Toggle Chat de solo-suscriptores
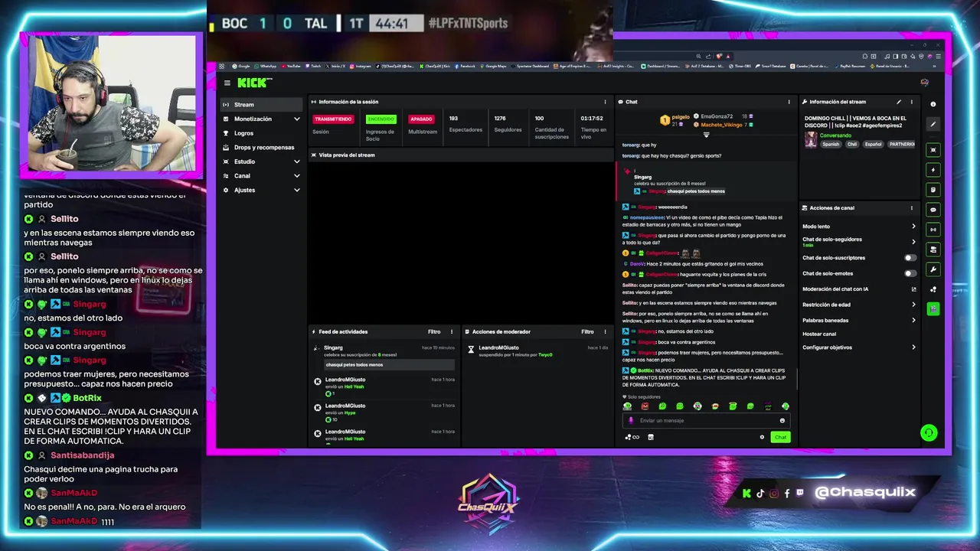980x551 pixels. [910, 258]
